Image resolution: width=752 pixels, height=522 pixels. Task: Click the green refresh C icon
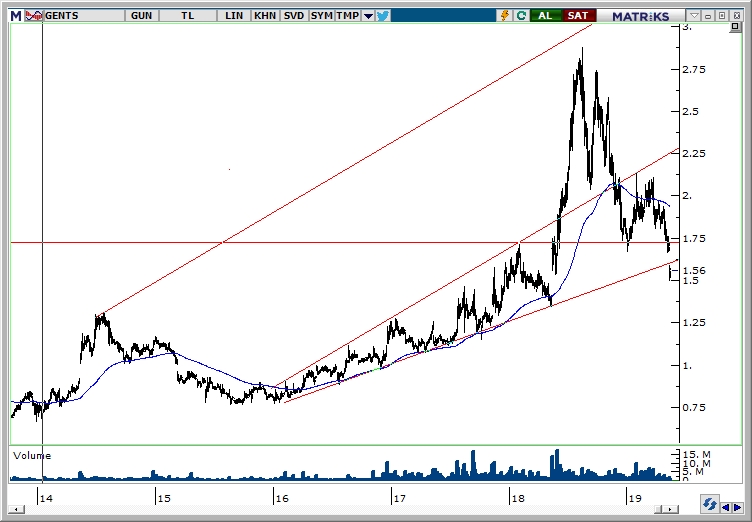pos(521,16)
